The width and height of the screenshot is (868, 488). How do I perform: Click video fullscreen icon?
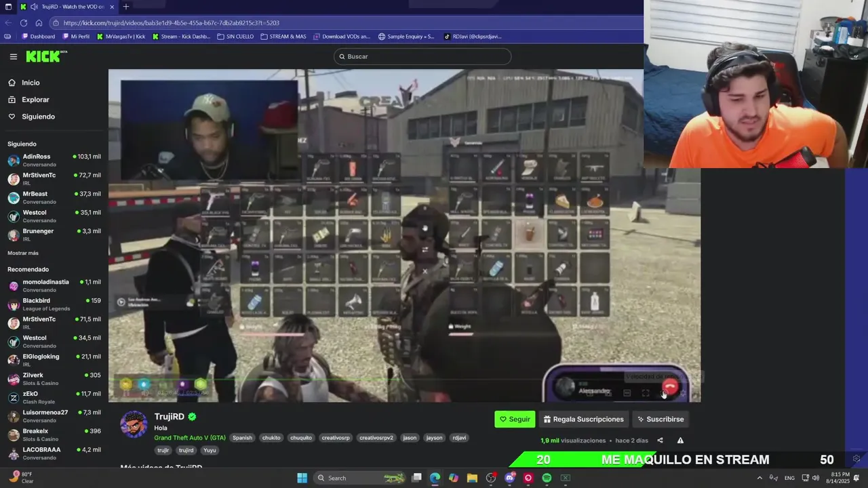[646, 393]
